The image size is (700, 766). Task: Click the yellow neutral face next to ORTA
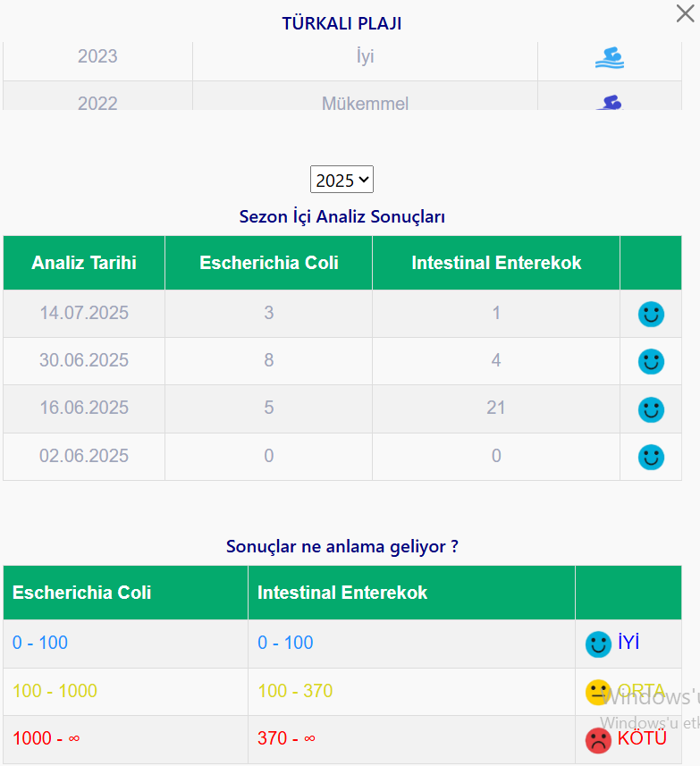(x=598, y=692)
